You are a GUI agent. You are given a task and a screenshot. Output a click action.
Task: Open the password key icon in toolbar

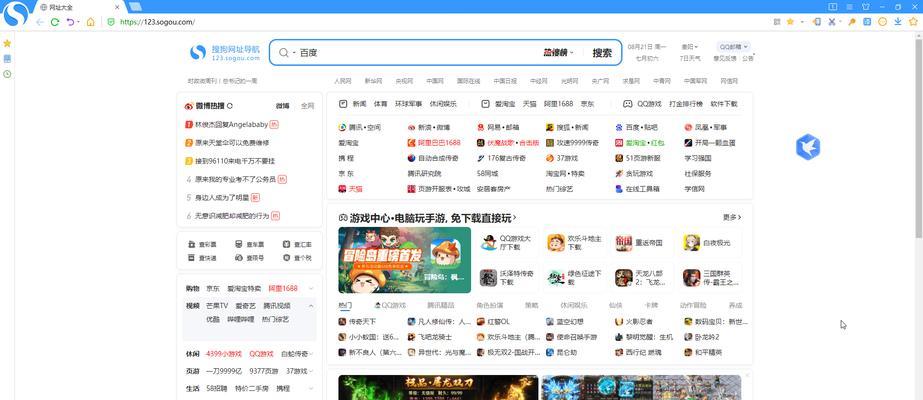851,22
